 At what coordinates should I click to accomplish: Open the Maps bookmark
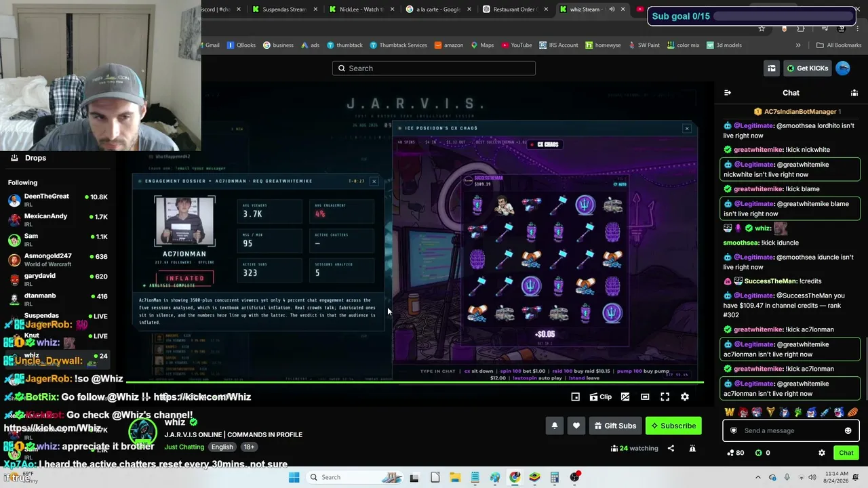(x=482, y=45)
